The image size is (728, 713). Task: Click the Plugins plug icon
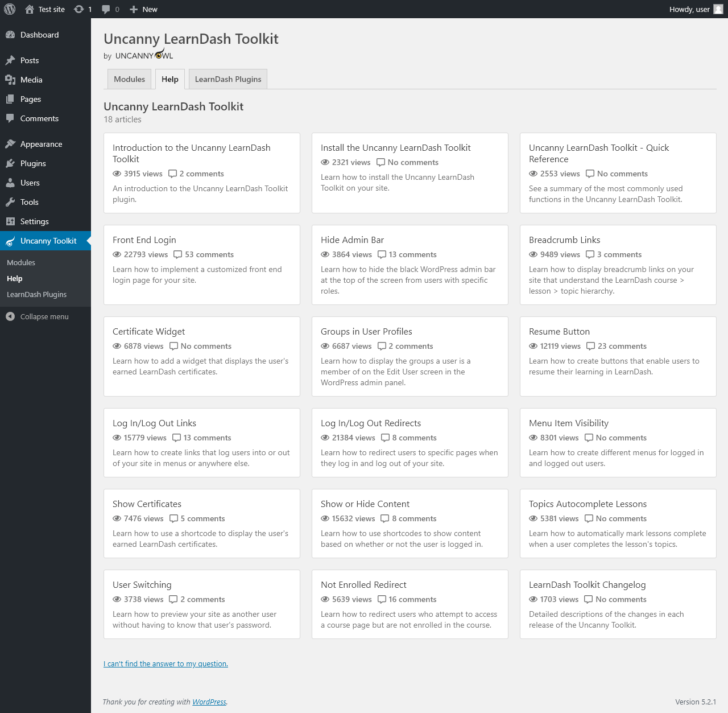10,163
